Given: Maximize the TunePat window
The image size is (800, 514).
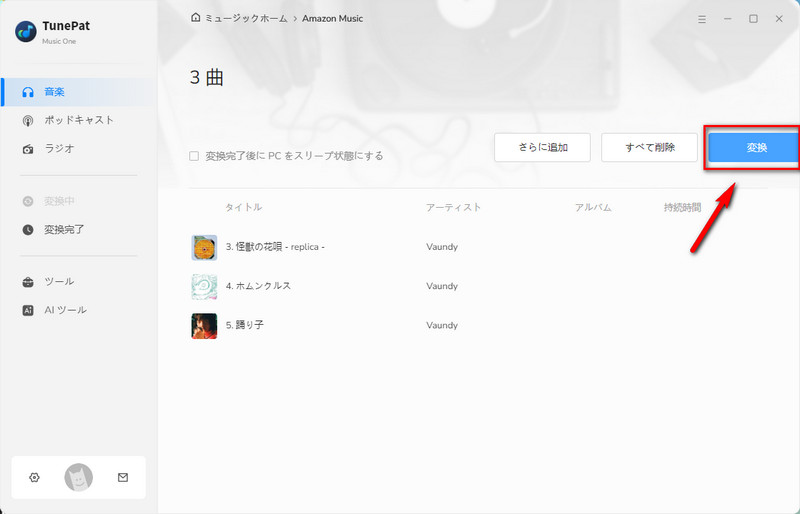Looking at the screenshot, I should click(x=753, y=19).
